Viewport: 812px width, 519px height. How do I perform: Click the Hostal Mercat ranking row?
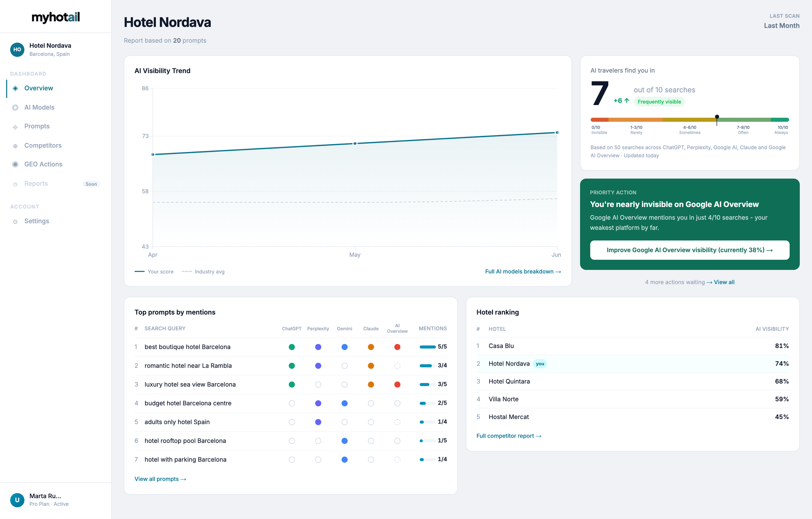click(633, 417)
